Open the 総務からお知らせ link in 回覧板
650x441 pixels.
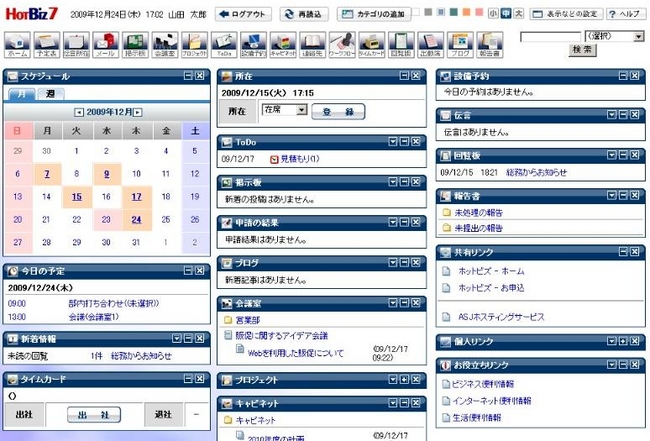click(x=536, y=172)
